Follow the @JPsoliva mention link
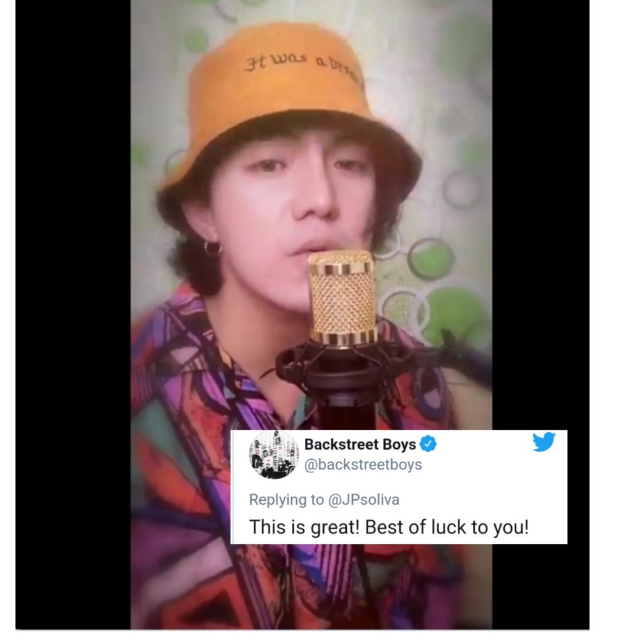The width and height of the screenshot is (644, 644). coord(362,499)
